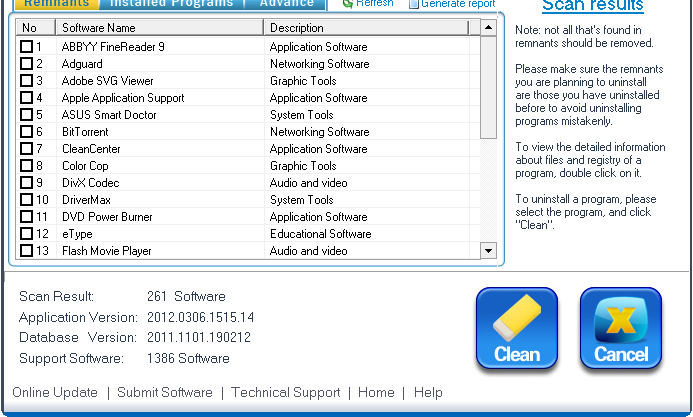Select the Adguard software name

(82, 64)
